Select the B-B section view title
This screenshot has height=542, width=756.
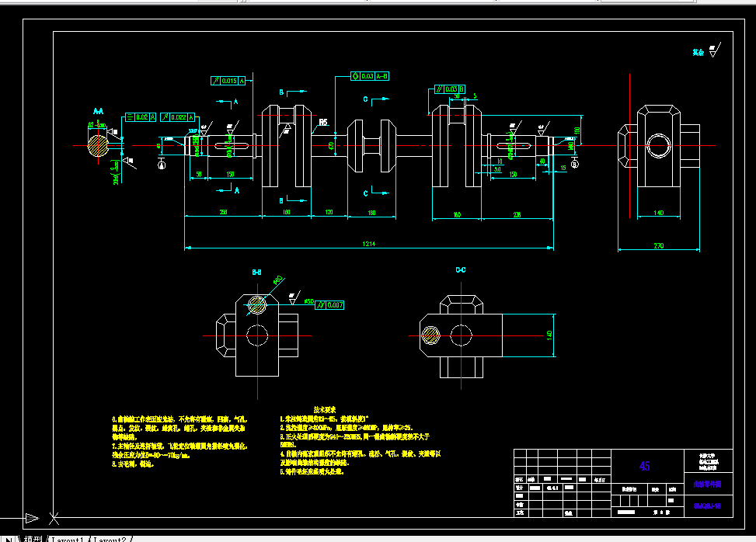257,273
